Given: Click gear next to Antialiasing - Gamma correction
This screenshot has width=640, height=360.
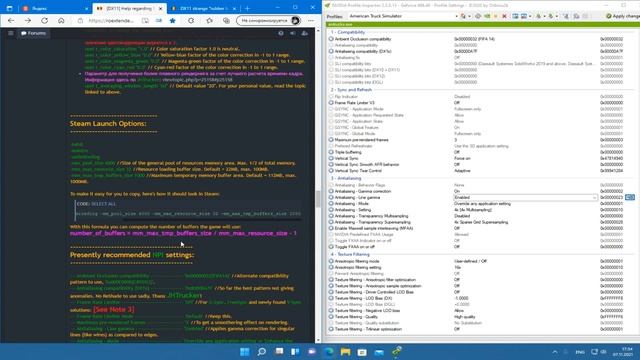Looking at the screenshot, I should click(331, 191).
